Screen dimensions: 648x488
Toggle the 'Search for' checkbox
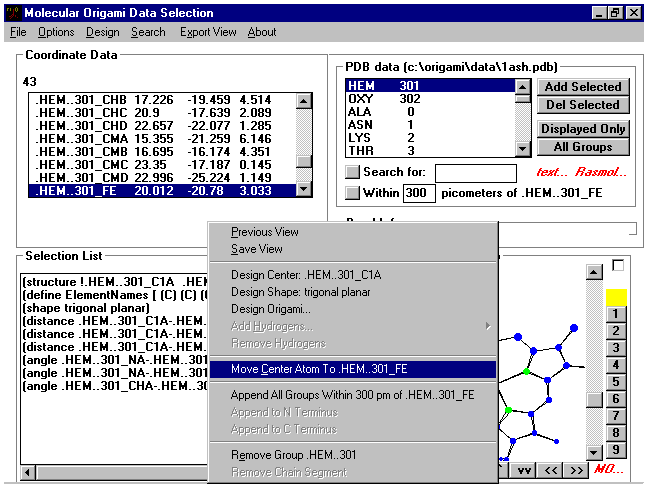[352, 173]
